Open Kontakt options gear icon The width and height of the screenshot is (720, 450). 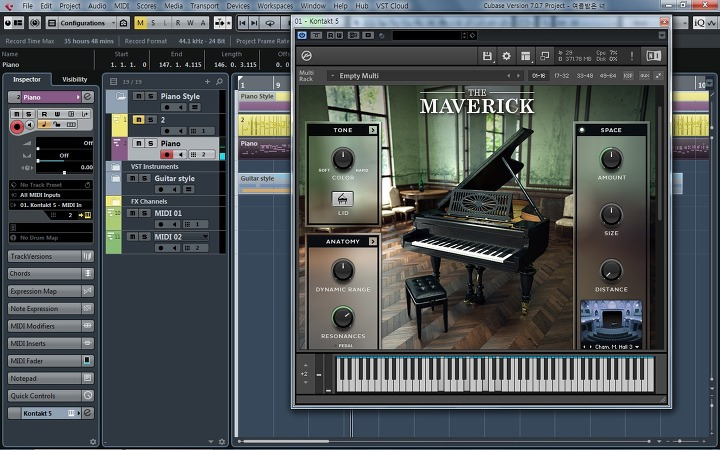(x=506, y=56)
